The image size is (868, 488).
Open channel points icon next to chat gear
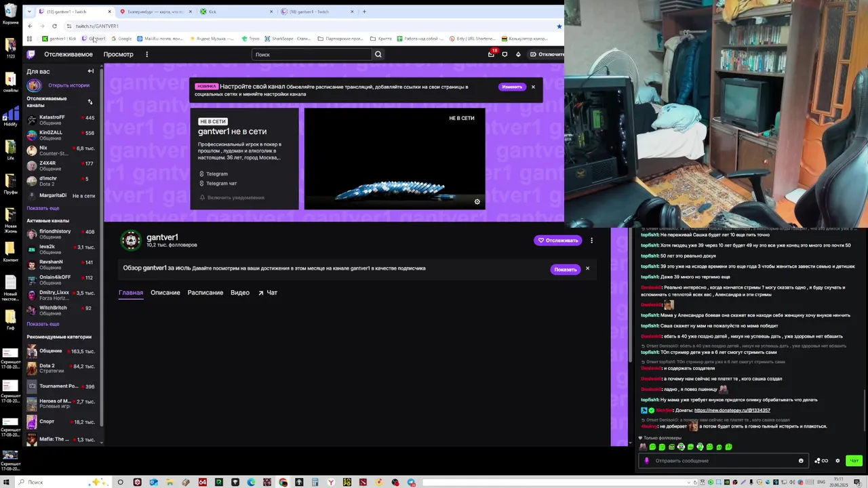pyautogui.click(x=821, y=461)
